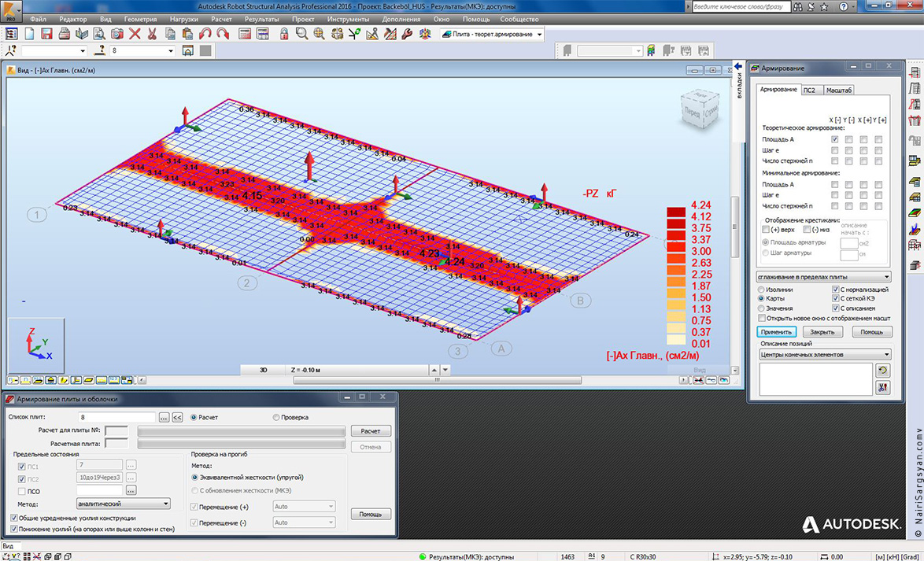Click the binoculars search icon in title bar
Viewport: 924px width, 561px height.
tap(796, 6)
